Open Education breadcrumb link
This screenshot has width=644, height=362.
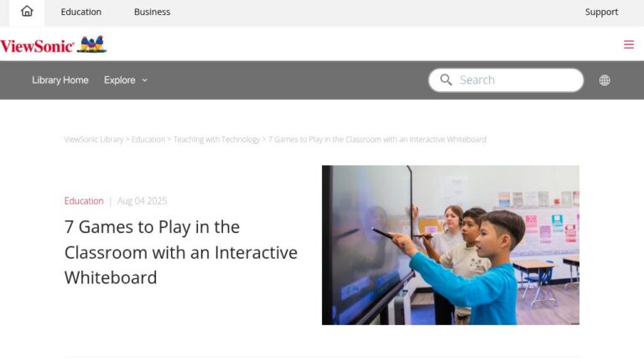click(148, 140)
